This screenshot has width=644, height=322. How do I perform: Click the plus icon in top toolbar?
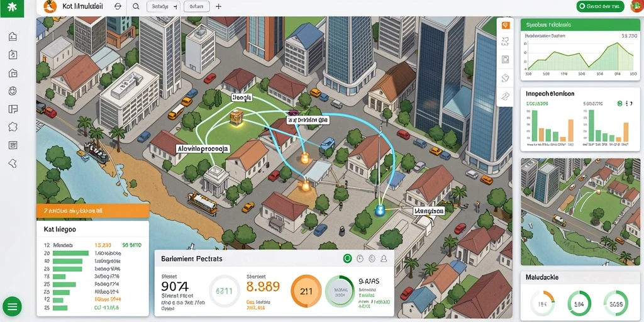(x=218, y=6)
